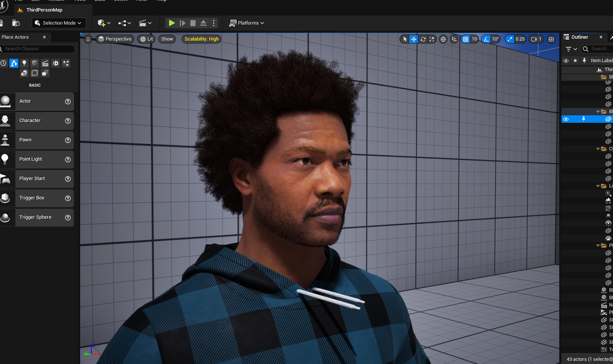Select the Basic actors category icon

pyautogui.click(x=14, y=63)
